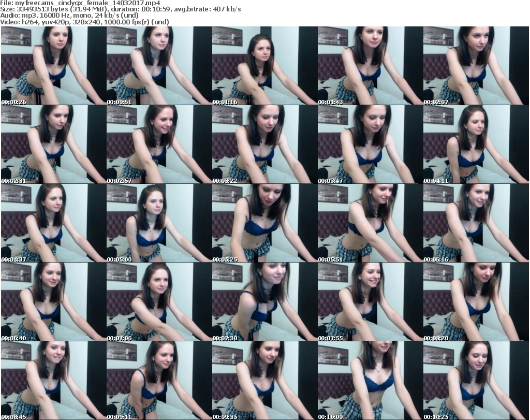Select the thumbnail timestamped 00:05:00
The width and height of the screenshot is (530, 420).
159,223
